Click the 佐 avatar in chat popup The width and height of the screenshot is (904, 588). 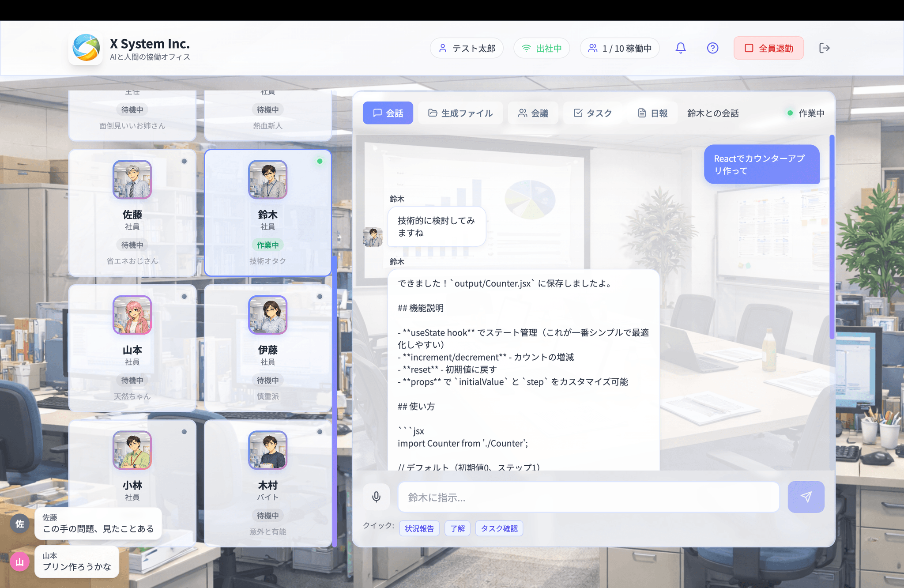coord(20,524)
